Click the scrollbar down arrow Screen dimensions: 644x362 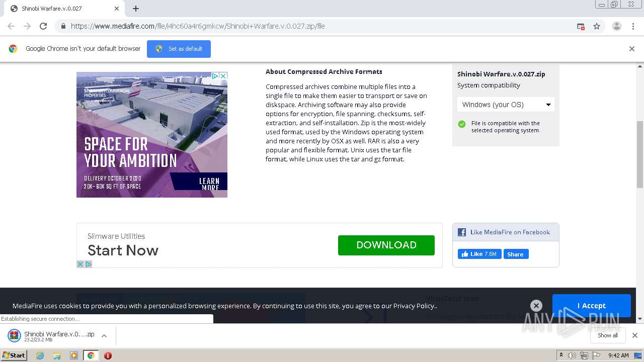coord(640,319)
